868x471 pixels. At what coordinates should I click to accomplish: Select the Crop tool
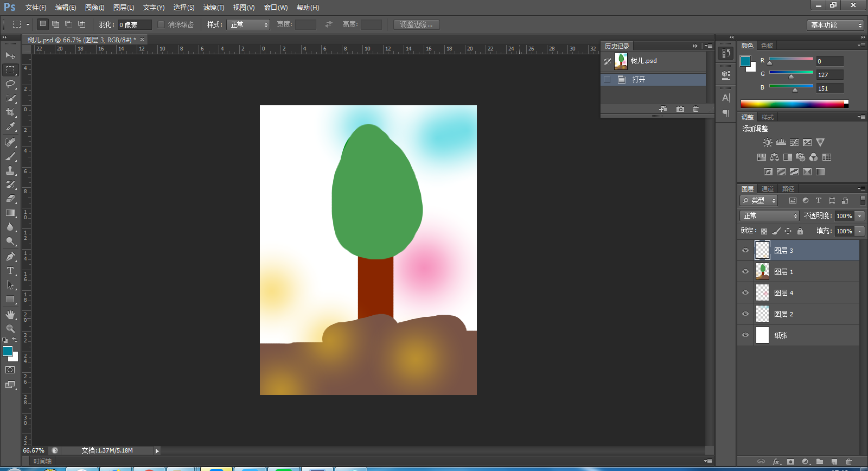[x=10, y=112]
